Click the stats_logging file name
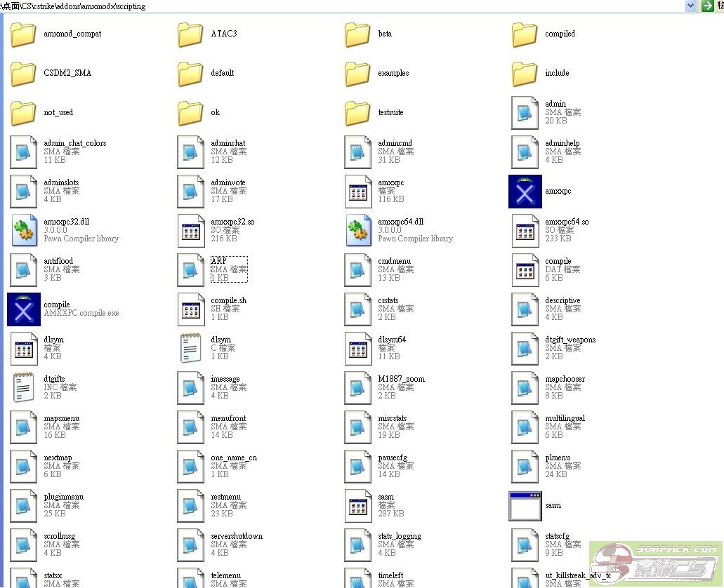This screenshot has width=724, height=588. click(x=400, y=536)
